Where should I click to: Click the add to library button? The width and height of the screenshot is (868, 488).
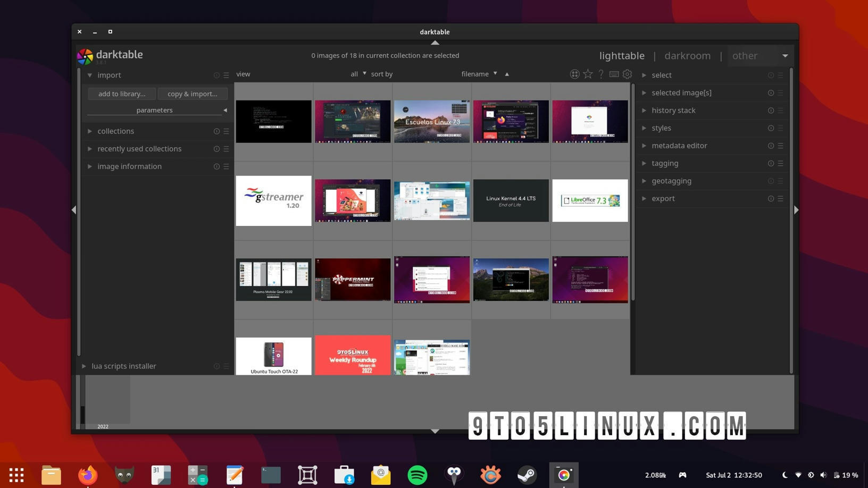click(122, 94)
